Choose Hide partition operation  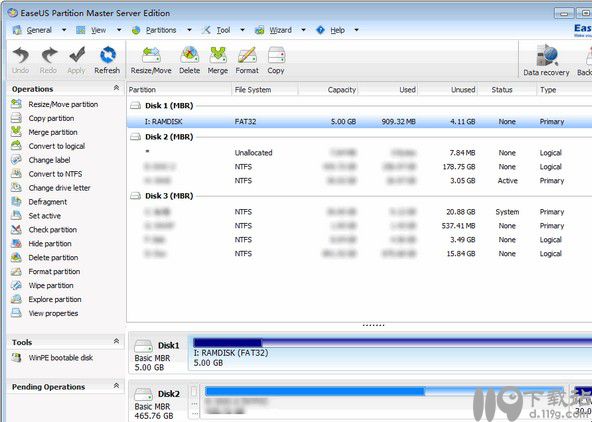[42, 244]
